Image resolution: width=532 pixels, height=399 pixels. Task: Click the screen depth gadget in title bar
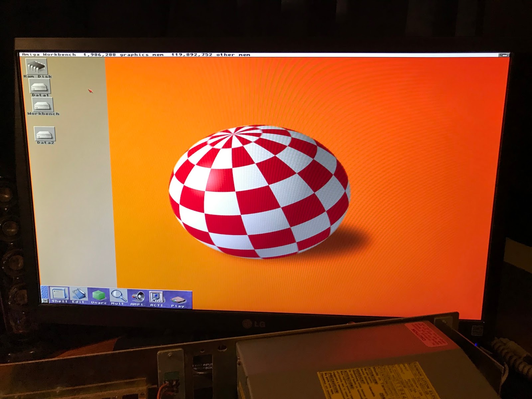[504, 55]
